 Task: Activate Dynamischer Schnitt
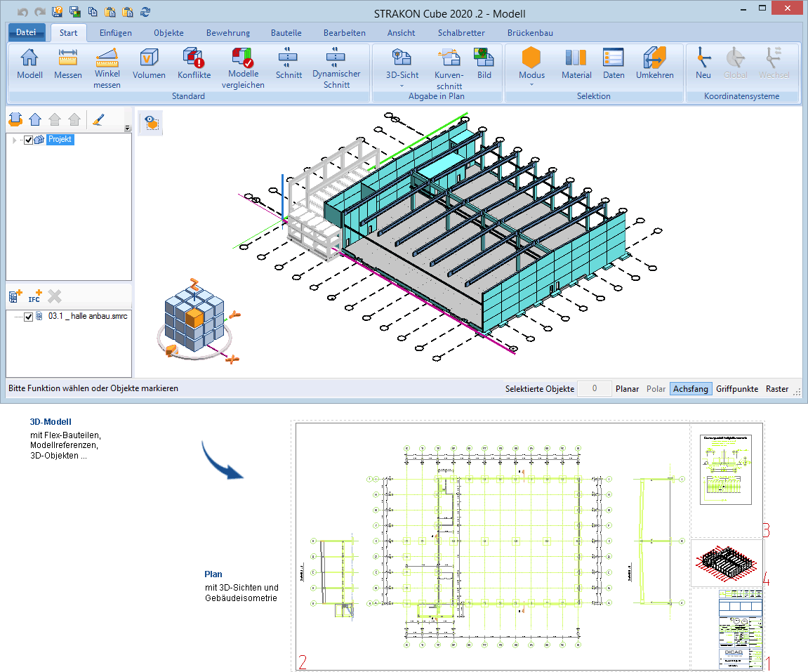[336, 68]
